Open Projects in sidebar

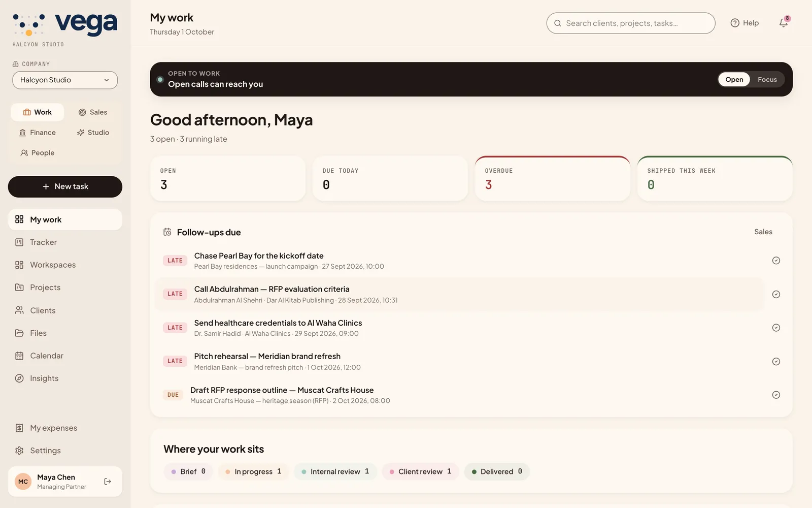[65, 288]
